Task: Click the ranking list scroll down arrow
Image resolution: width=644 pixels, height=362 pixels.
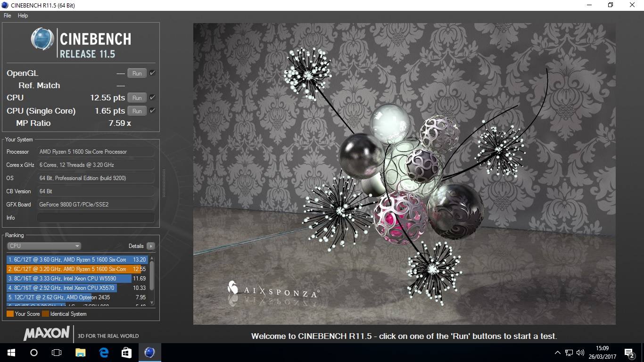Action: [x=152, y=303]
